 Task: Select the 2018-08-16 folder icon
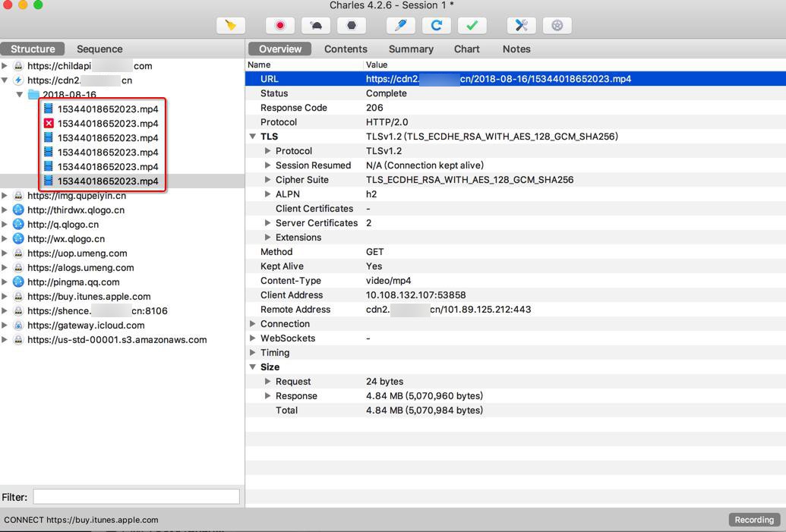pos(33,94)
